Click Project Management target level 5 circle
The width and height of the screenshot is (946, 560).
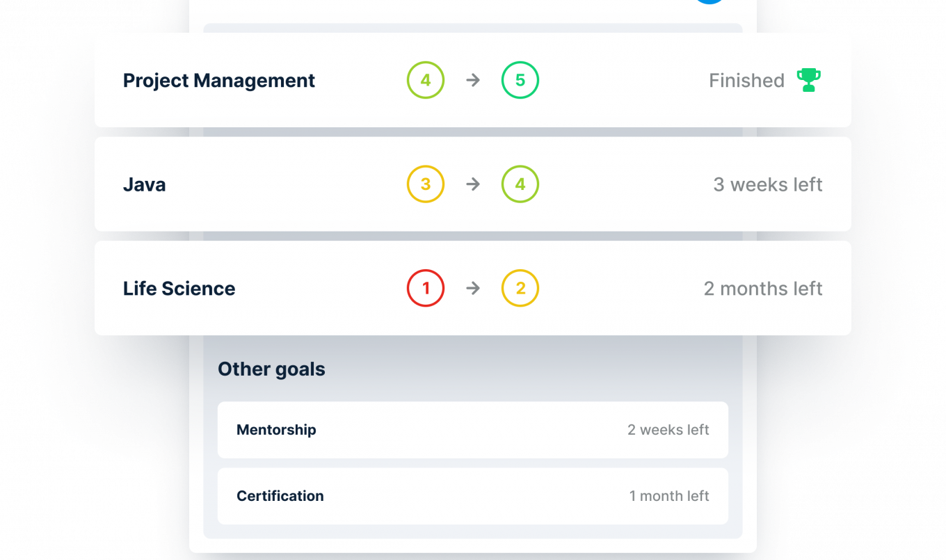(520, 81)
